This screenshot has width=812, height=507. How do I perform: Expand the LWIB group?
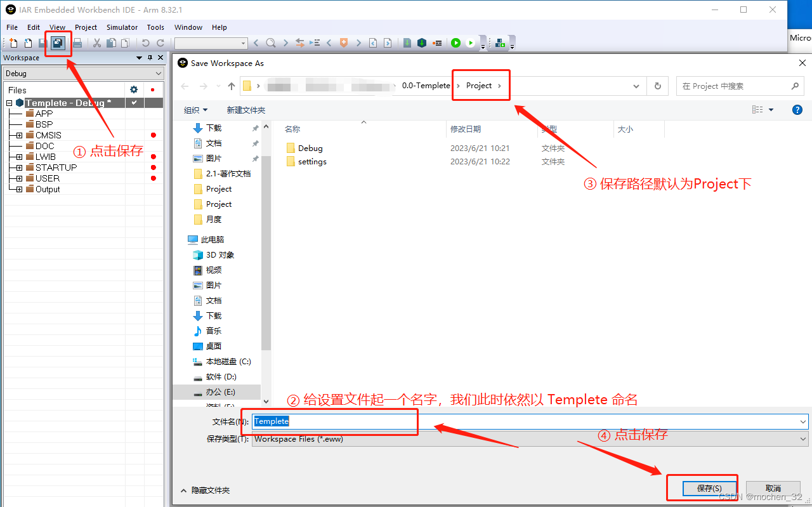19,157
